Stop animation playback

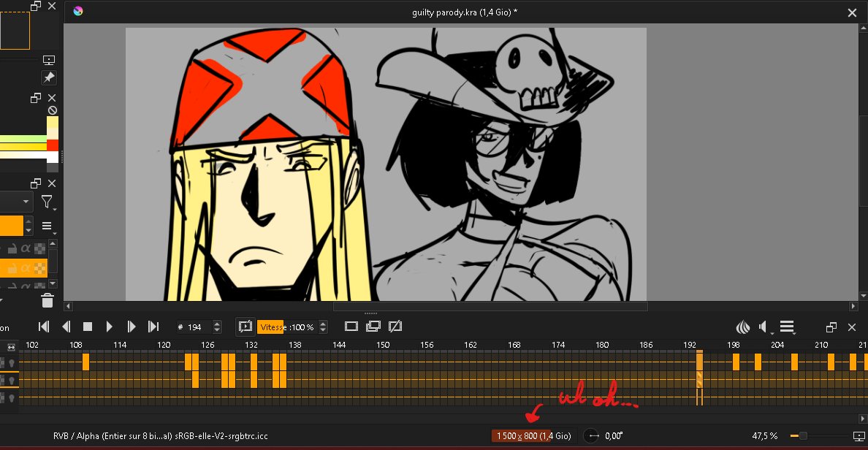pyautogui.click(x=88, y=327)
